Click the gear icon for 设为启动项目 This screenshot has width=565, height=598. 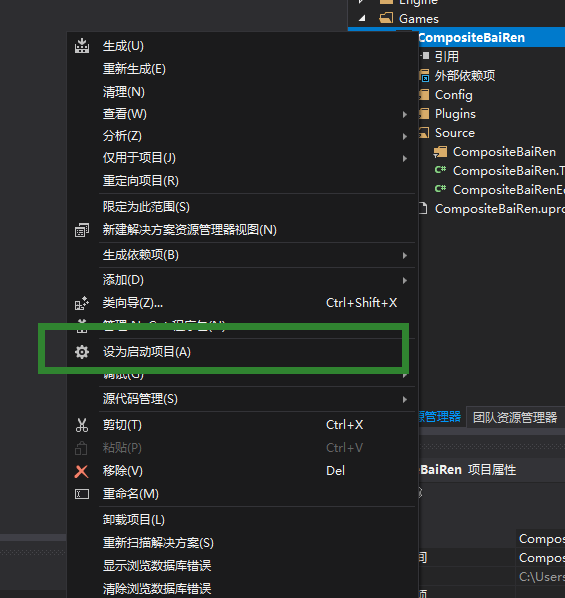(82, 352)
